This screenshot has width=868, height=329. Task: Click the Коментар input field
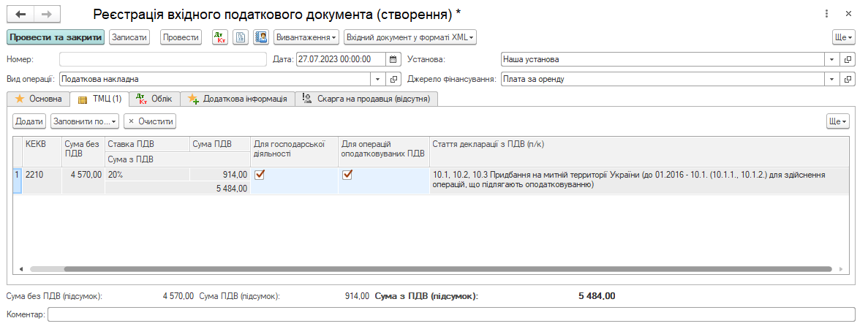click(450, 314)
